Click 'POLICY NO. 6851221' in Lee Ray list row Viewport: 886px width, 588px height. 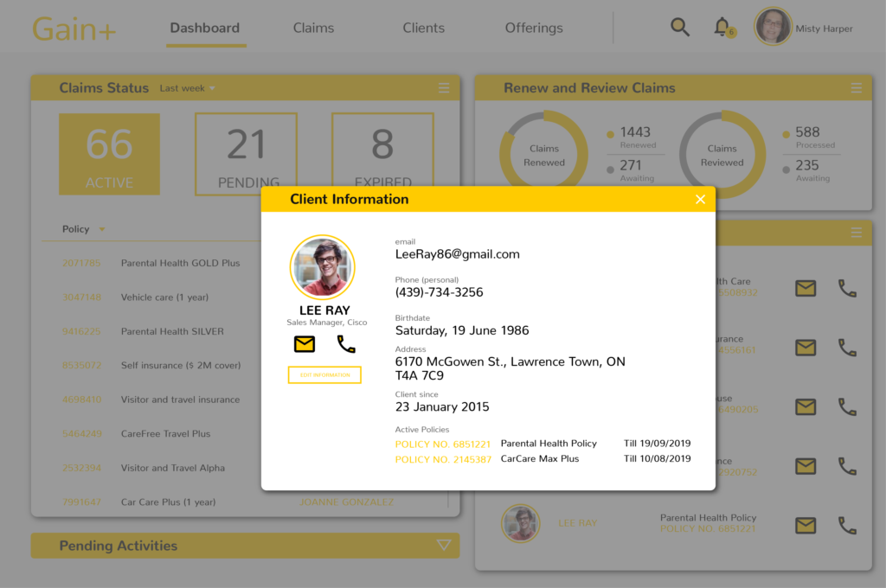pos(708,528)
